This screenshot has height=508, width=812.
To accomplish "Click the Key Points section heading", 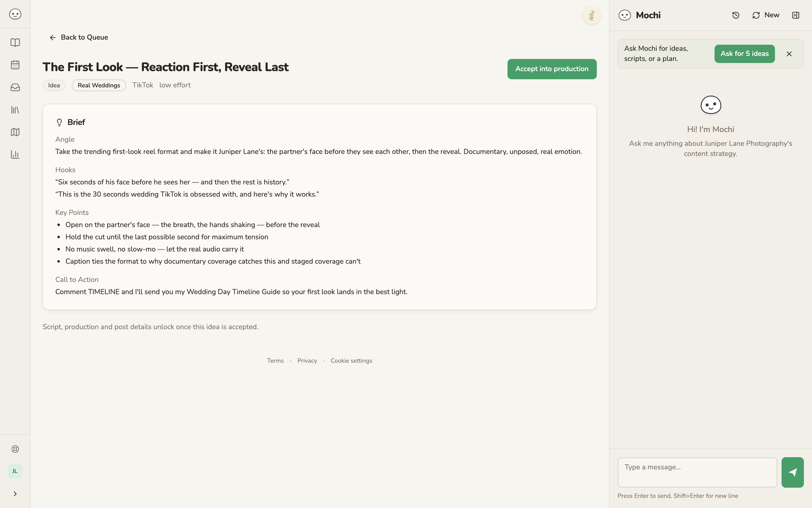I will click(72, 212).
